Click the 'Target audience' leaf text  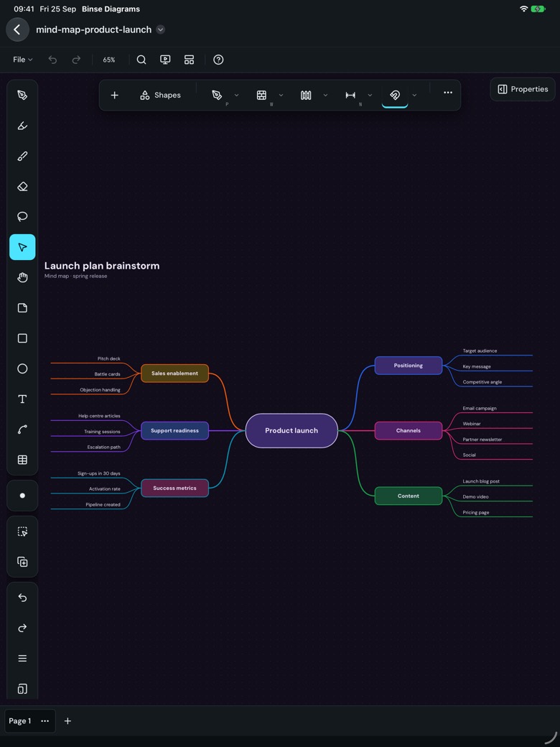[x=480, y=351]
